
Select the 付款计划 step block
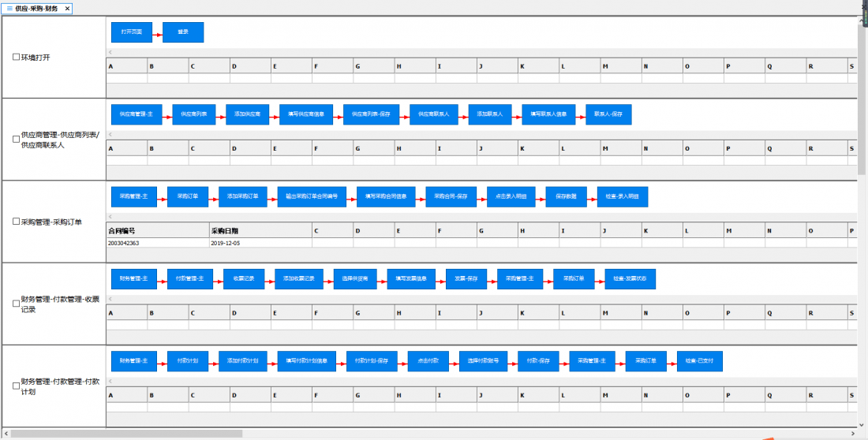pyautogui.click(x=188, y=361)
